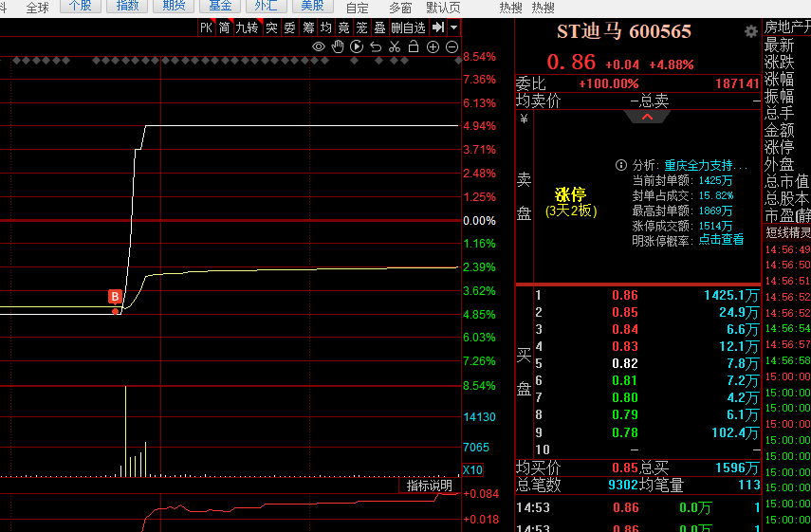Click the first 热搜 link in top bar
811x532 pixels.
(510, 8)
